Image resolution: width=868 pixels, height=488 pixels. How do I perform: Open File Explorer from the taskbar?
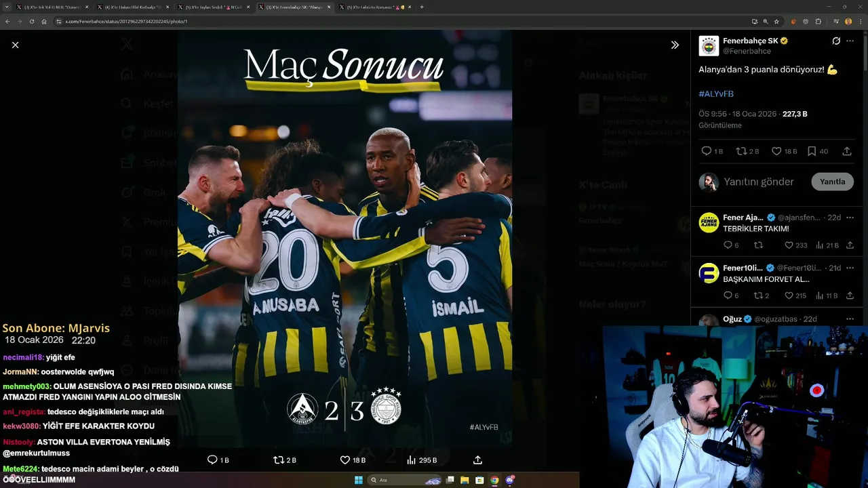tap(465, 480)
